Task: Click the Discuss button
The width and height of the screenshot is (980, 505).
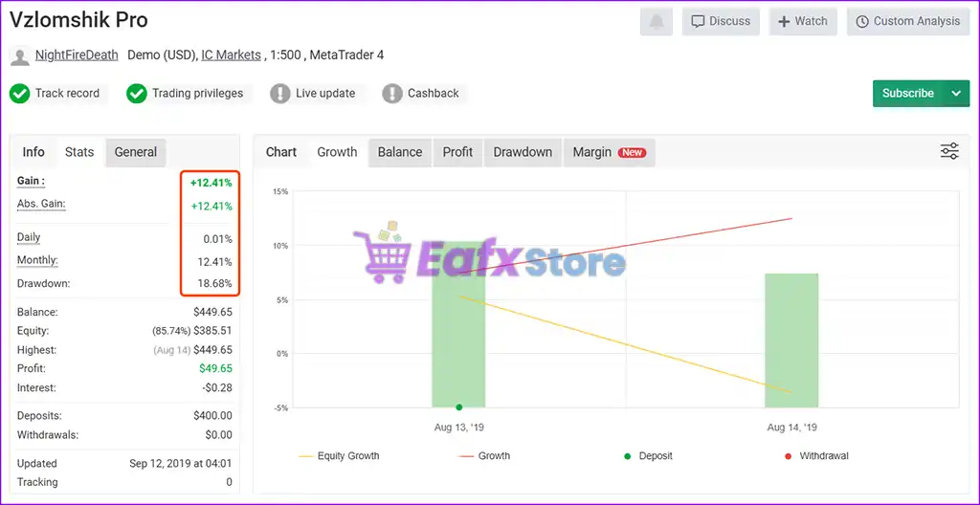Action: (x=721, y=21)
